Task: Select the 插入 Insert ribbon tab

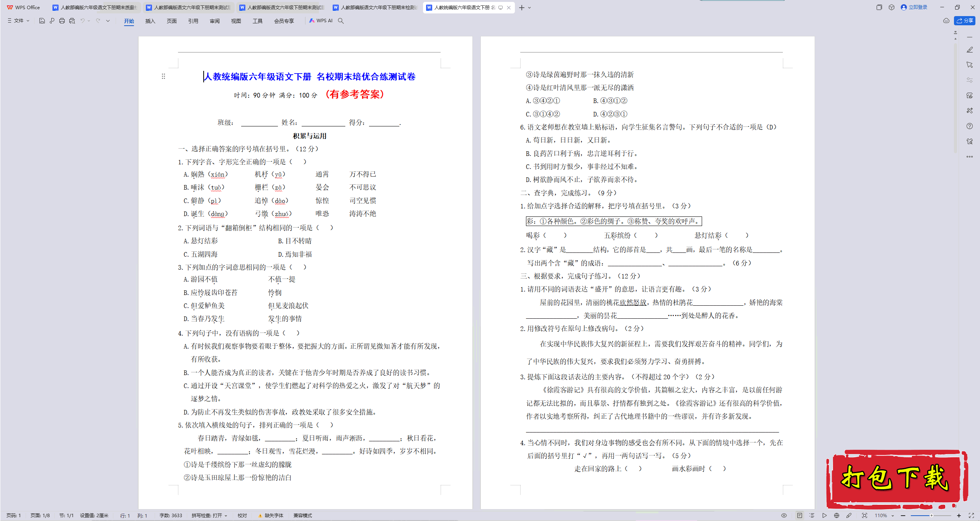Action: tap(150, 21)
